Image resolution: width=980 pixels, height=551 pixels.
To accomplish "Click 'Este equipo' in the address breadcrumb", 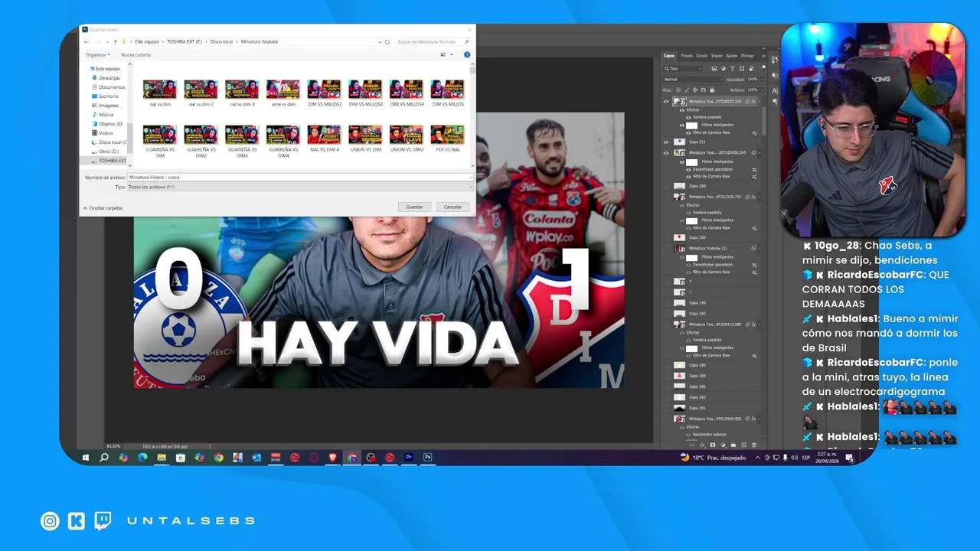I will tap(147, 42).
